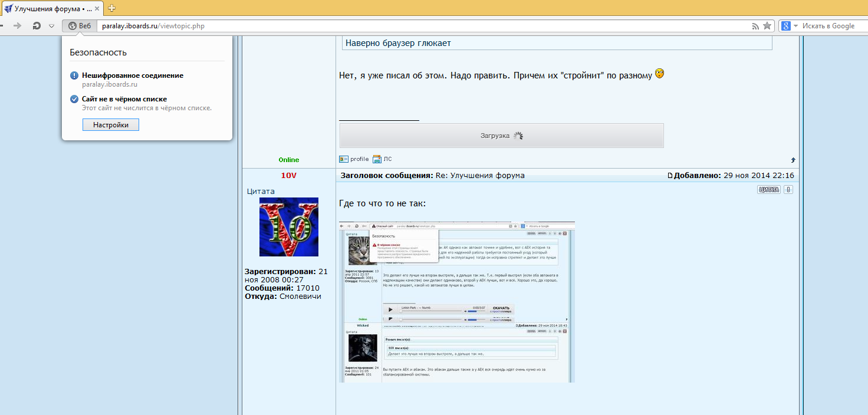868x415 pixels.
Task: Click the 10V username link
Action: tap(289, 176)
